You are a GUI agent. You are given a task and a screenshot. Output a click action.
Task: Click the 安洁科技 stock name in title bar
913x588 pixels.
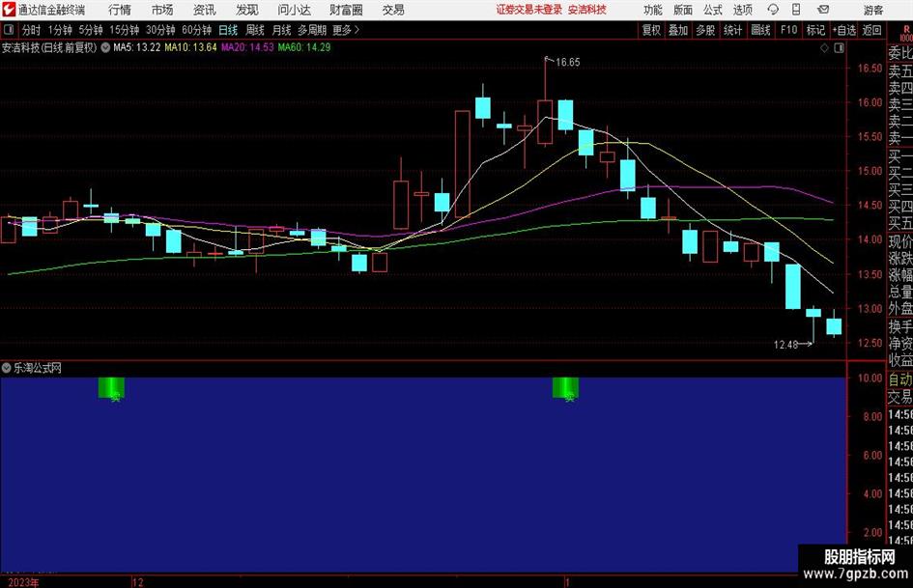[587, 10]
